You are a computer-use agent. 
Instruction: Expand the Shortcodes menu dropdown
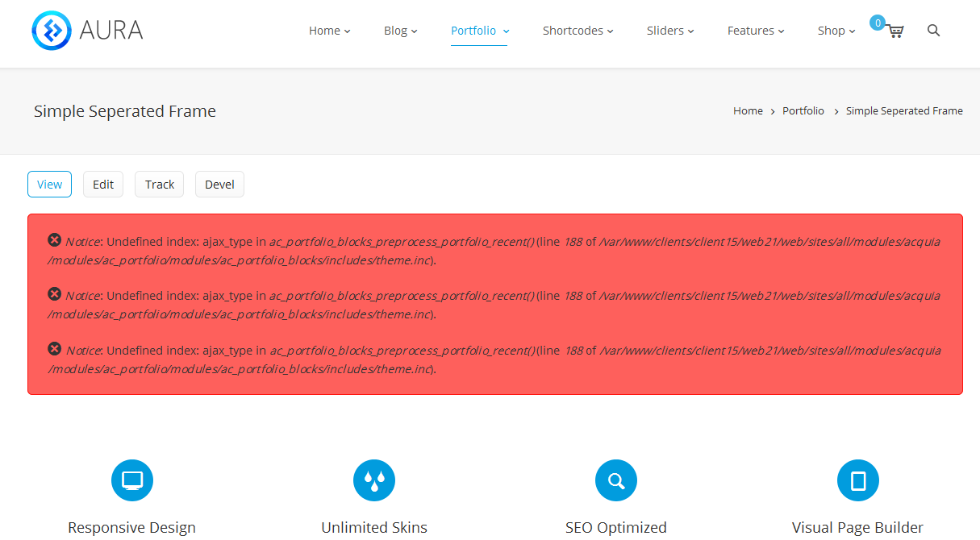click(x=578, y=31)
